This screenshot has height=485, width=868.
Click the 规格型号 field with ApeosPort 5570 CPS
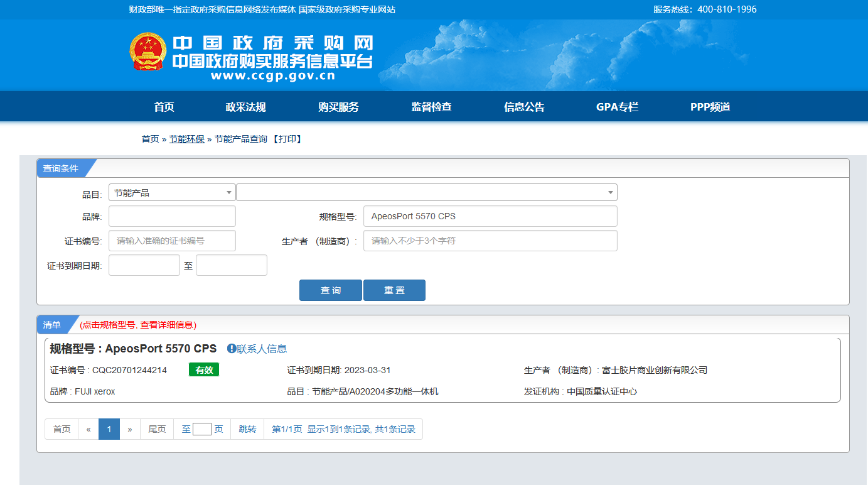click(x=490, y=216)
